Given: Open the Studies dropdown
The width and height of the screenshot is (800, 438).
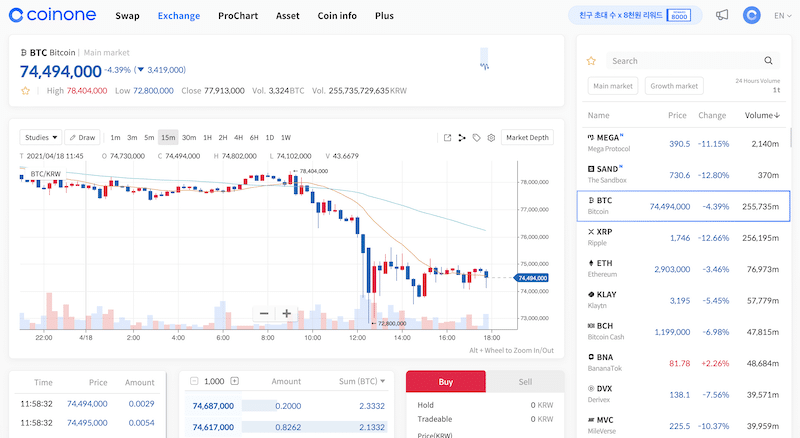Looking at the screenshot, I should [x=41, y=137].
